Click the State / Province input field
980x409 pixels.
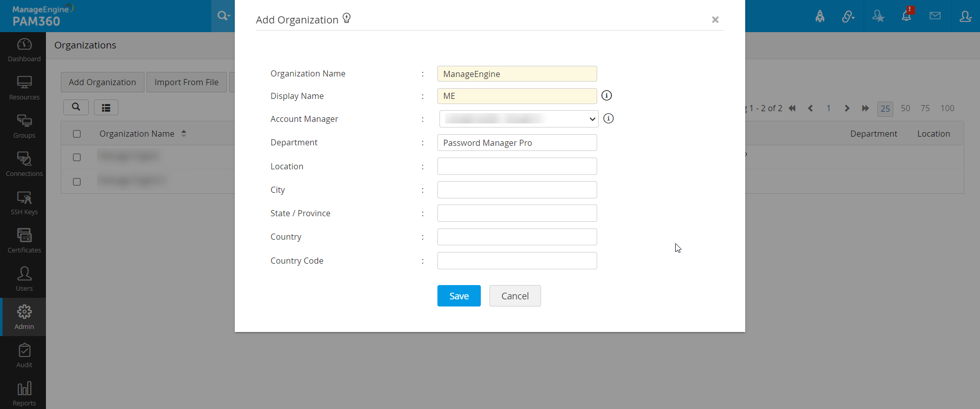517,213
